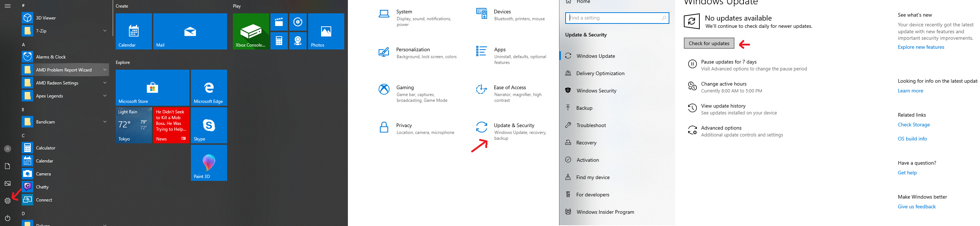Click the Settings gear icon in Start menu

pyautogui.click(x=8, y=201)
